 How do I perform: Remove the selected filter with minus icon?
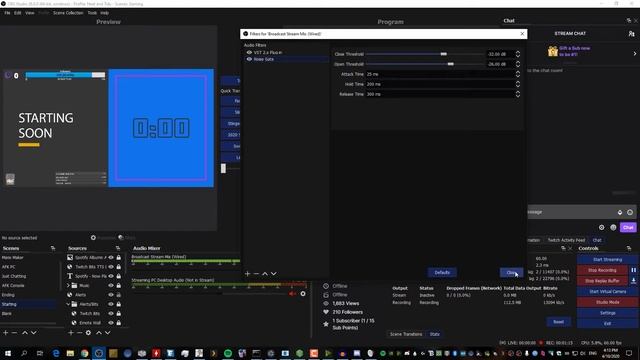tap(256, 273)
